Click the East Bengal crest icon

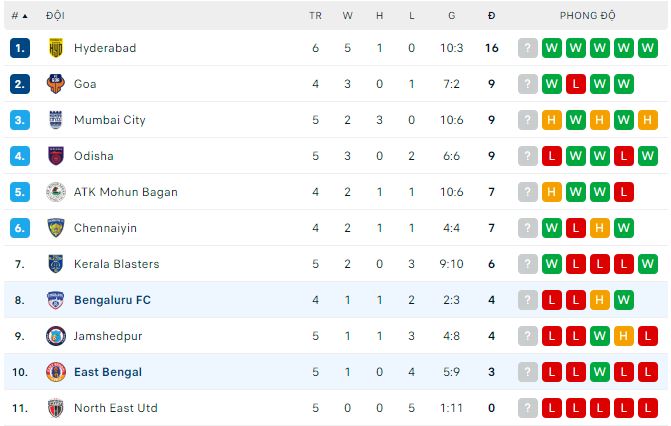[56, 372]
